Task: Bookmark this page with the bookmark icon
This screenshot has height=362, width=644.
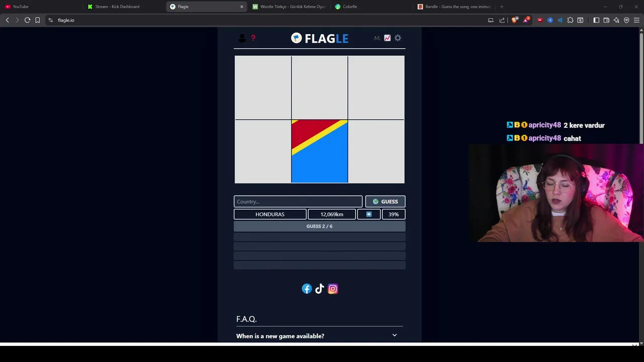Action: tap(37, 20)
